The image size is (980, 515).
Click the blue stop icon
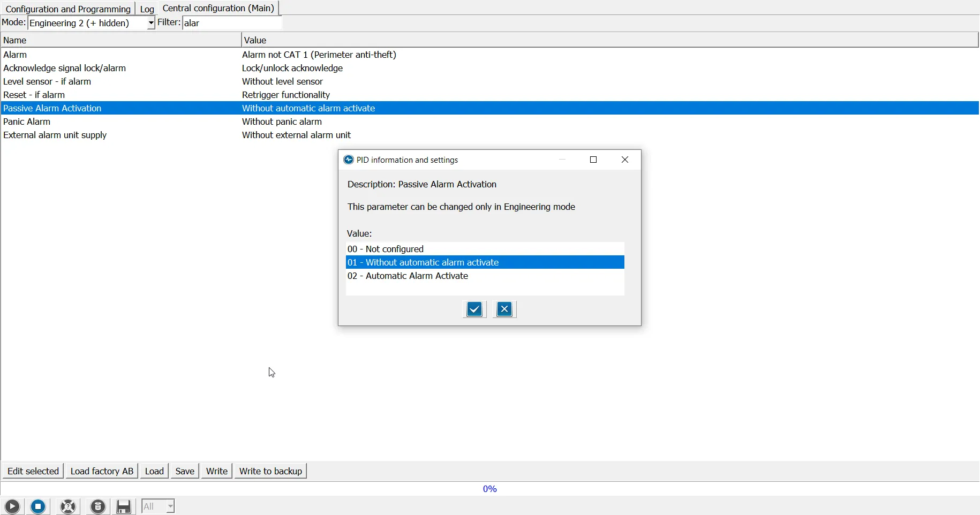click(39, 506)
